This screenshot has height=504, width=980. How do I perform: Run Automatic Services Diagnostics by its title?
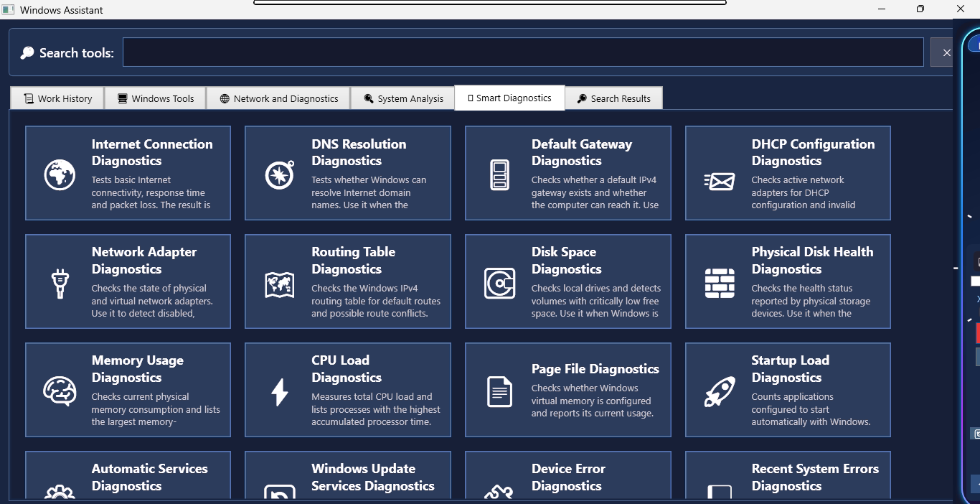tap(149, 477)
